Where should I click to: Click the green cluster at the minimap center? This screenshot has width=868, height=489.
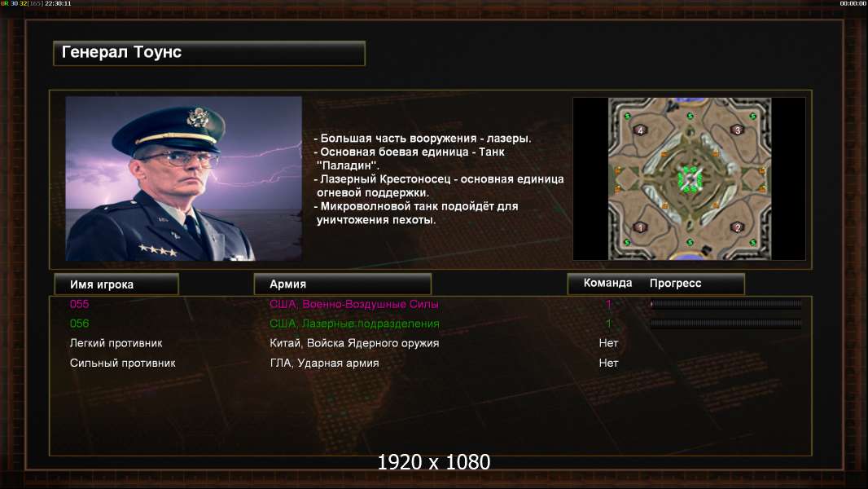690,178
